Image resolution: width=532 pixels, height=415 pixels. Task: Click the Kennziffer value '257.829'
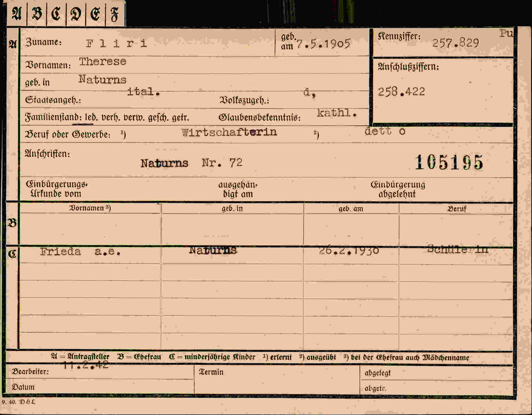[455, 43]
